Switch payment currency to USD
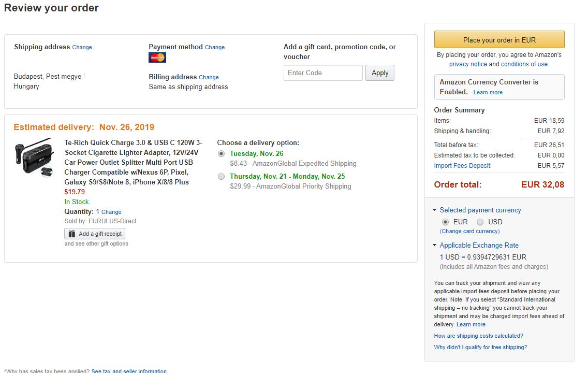The width and height of the screenshot is (588, 373). pyautogui.click(x=480, y=222)
